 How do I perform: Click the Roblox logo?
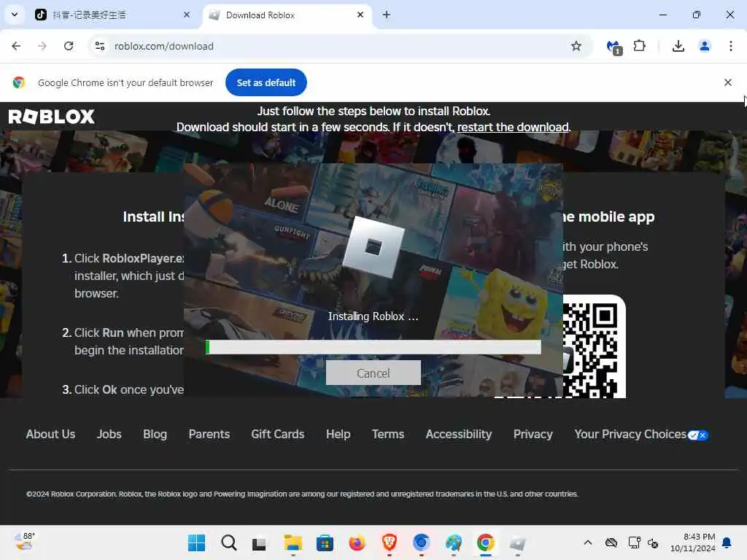[52, 117]
